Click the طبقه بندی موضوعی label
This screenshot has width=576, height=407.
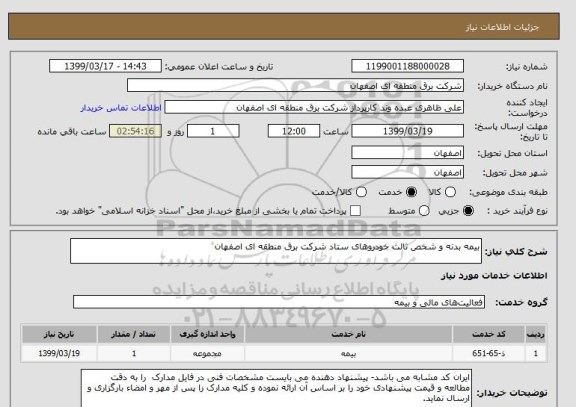pyautogui.click(x=508, y=192)
